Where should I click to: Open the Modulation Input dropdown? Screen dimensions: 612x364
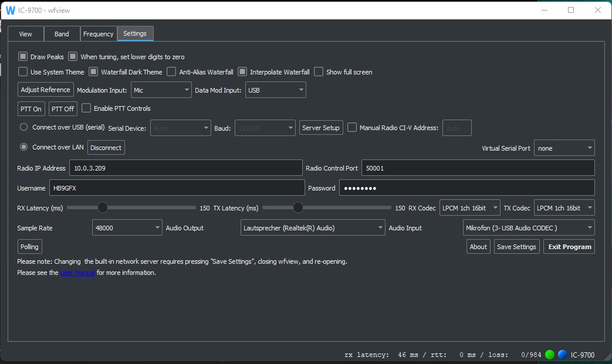point(161,90)
